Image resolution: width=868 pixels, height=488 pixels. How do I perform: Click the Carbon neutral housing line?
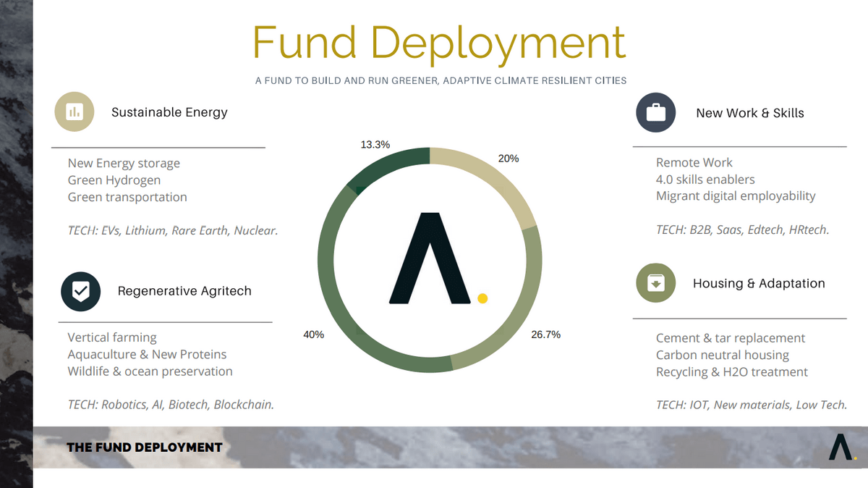tap(723, 355)
